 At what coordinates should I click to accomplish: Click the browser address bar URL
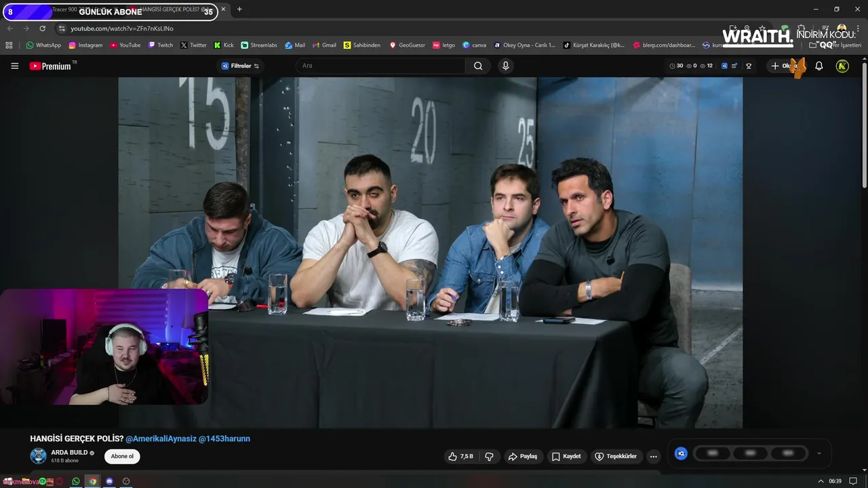coord(122,28)
